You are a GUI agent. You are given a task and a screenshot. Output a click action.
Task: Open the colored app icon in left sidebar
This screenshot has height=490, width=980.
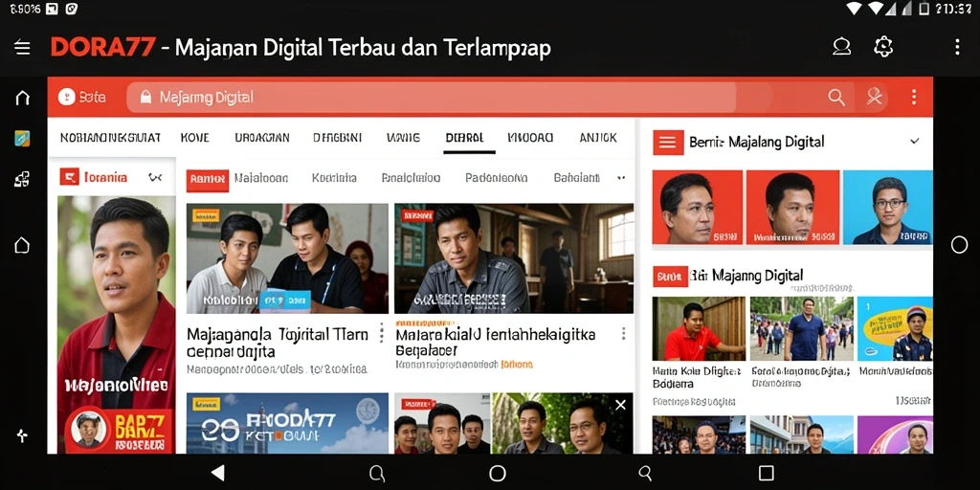23,138
